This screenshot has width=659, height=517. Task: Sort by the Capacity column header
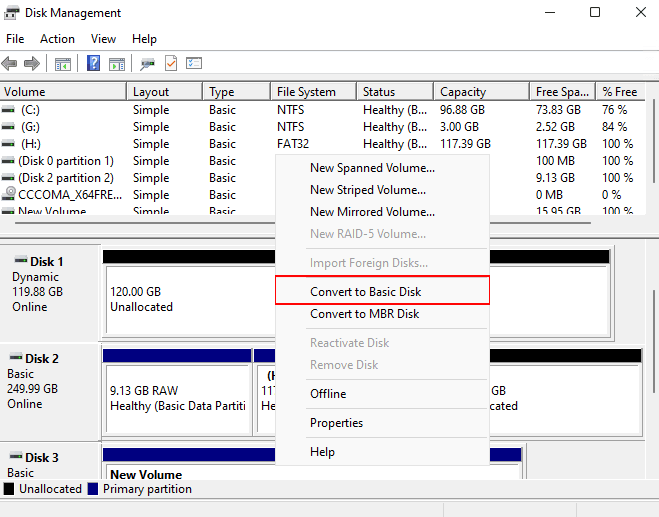(463, 92)
